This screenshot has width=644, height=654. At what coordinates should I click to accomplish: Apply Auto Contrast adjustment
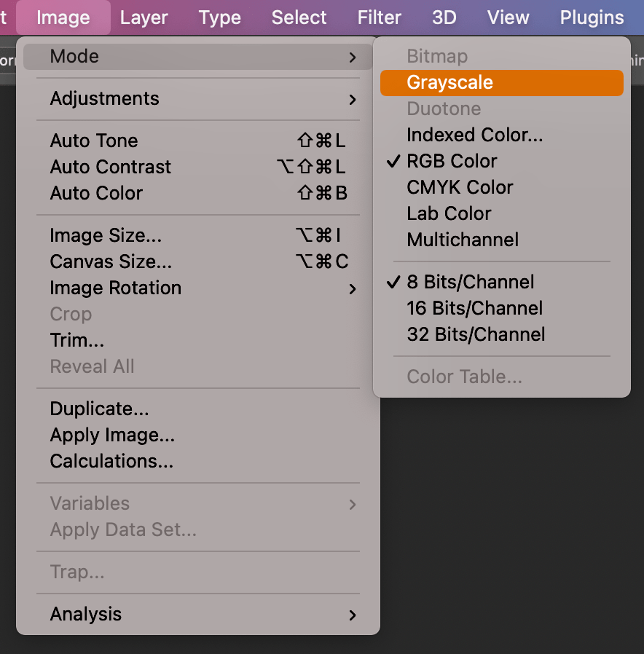pyautogui.click(x=110, y=167)
